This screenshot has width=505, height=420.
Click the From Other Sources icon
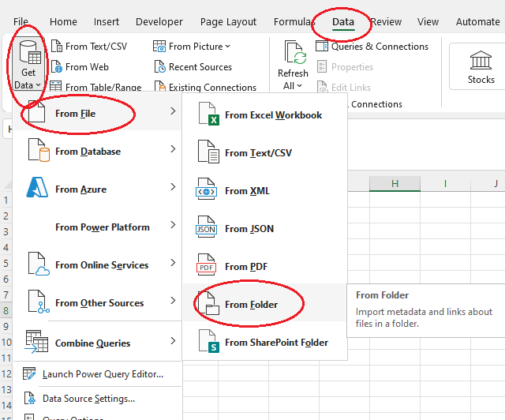point(39,302)
